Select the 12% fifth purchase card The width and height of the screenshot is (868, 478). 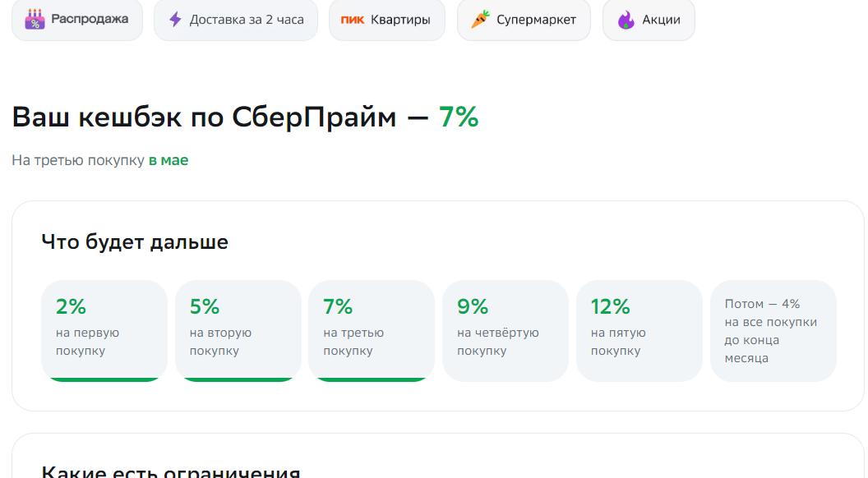(639, 331)
